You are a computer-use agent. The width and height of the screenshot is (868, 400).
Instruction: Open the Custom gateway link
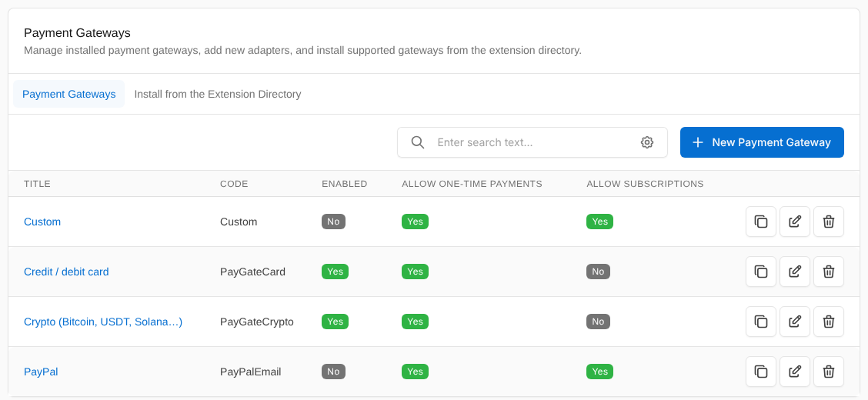[42, 222]
